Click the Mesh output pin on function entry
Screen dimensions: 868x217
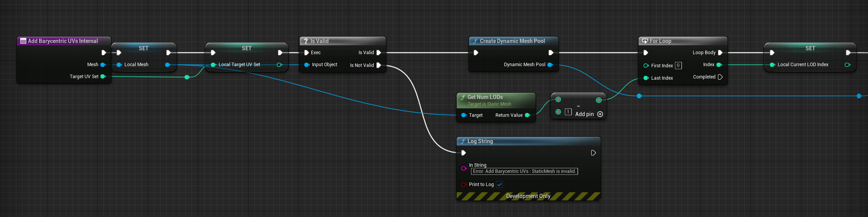pyautogui.click(x=103, y=65)
